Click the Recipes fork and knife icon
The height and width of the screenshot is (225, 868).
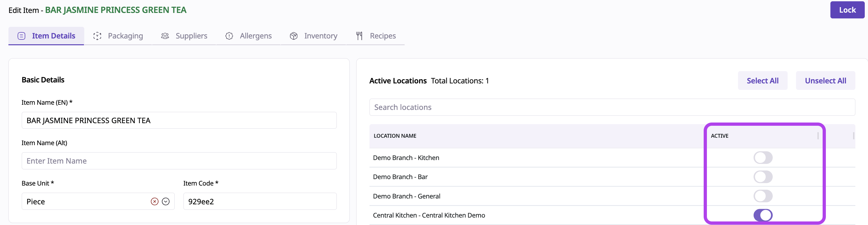coord(359,36)
